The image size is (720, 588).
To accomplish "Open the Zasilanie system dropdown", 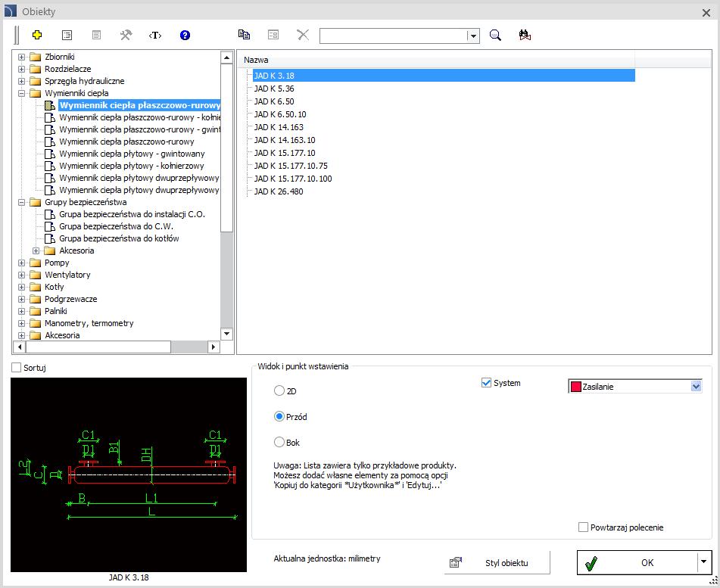I will tap(696, 387).
